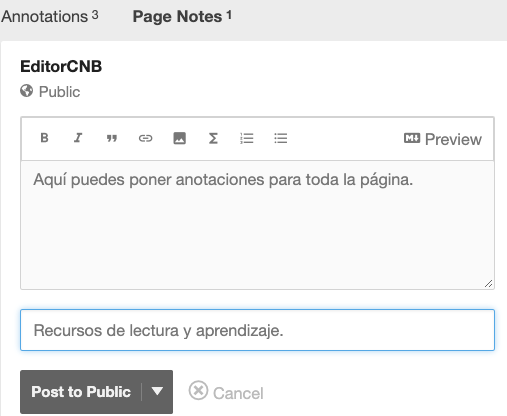Screen dimensions: 507x416
Task: Apply italic formatting to the note
Action: click(78, 138)
